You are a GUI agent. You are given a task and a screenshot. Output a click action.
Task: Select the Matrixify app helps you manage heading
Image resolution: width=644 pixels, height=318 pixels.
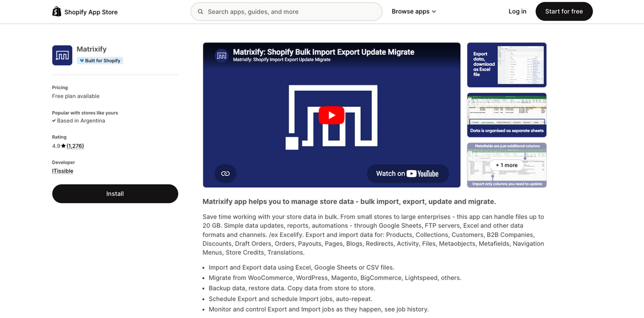click(349, 201)
